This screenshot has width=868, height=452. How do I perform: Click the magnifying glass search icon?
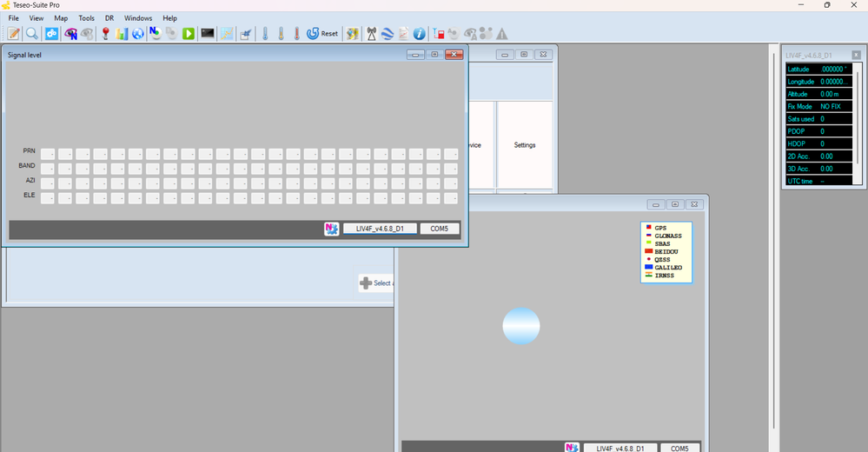tap(32, 34)
